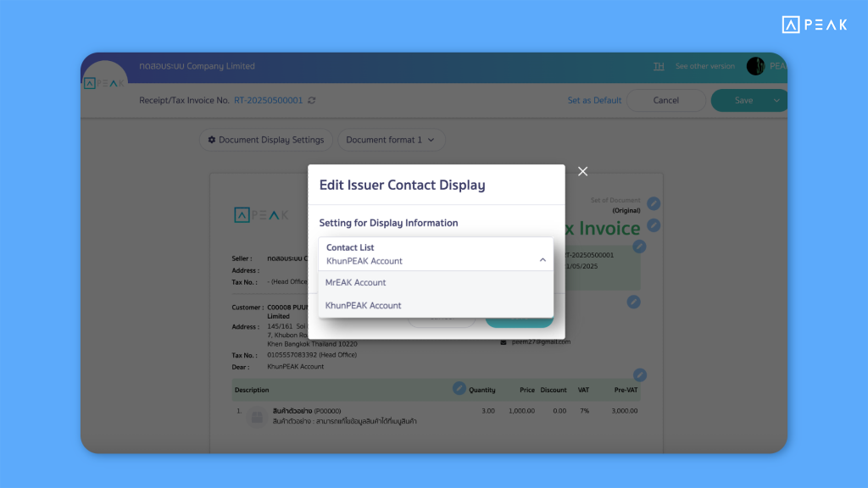Click the sample product thumbnail image
This screenshot has height=488, width=868.
(x=257, y=416)
